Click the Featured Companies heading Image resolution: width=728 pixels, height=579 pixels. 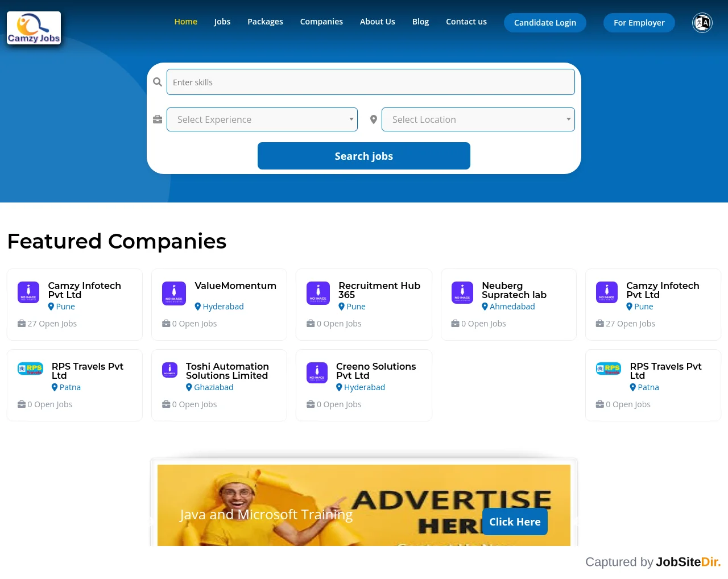(117, 241)
